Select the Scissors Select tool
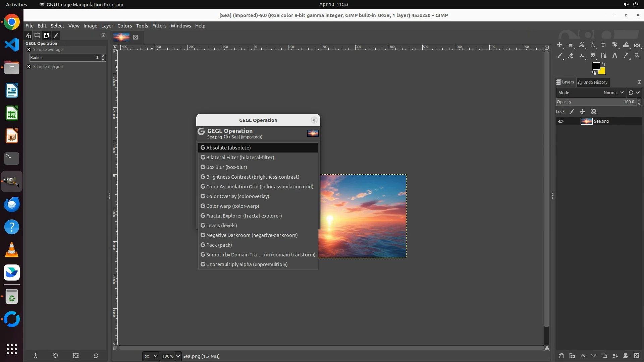This screenshot has height=362, width=644. 582,45
